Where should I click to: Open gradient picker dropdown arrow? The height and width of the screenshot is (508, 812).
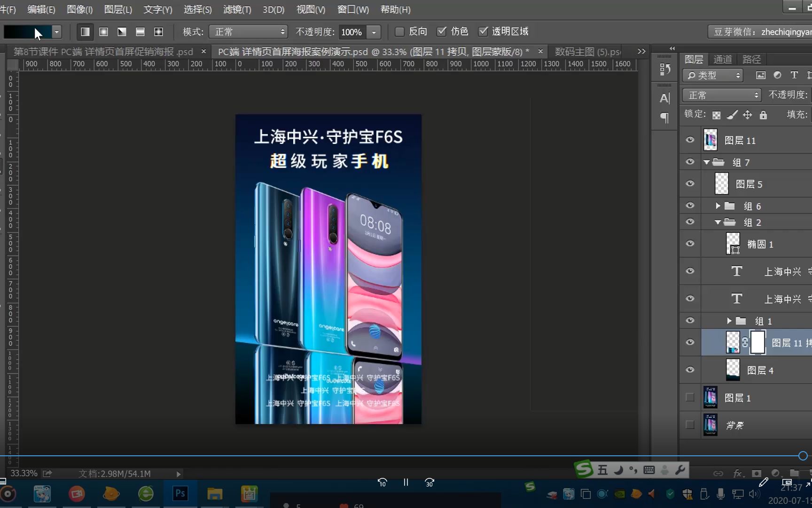click(x=57, y=32)
